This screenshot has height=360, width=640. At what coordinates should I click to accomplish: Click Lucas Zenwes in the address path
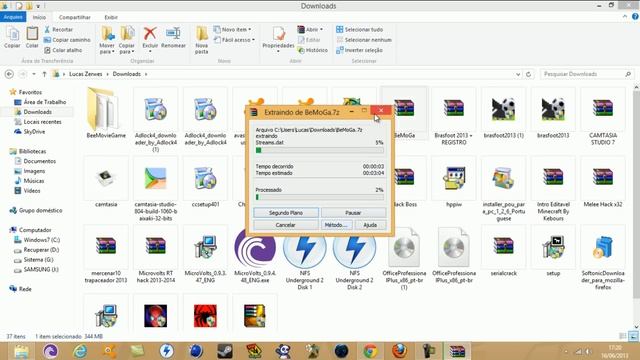pos(85,74)
